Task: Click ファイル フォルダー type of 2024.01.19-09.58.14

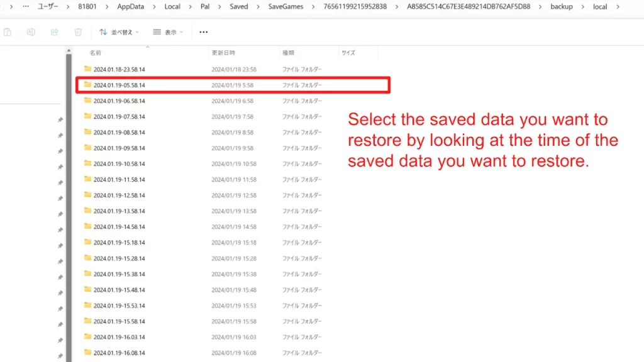Action: coord(302,148)
